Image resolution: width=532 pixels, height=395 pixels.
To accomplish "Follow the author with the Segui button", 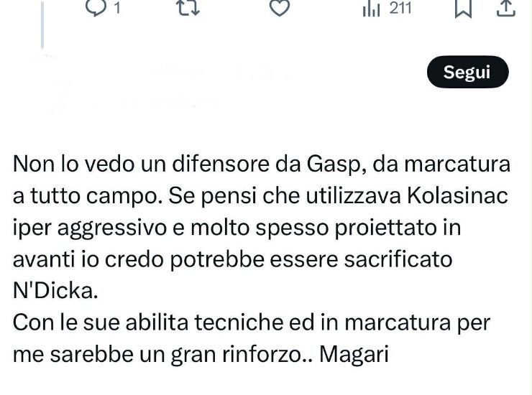I will click(467, 72).
